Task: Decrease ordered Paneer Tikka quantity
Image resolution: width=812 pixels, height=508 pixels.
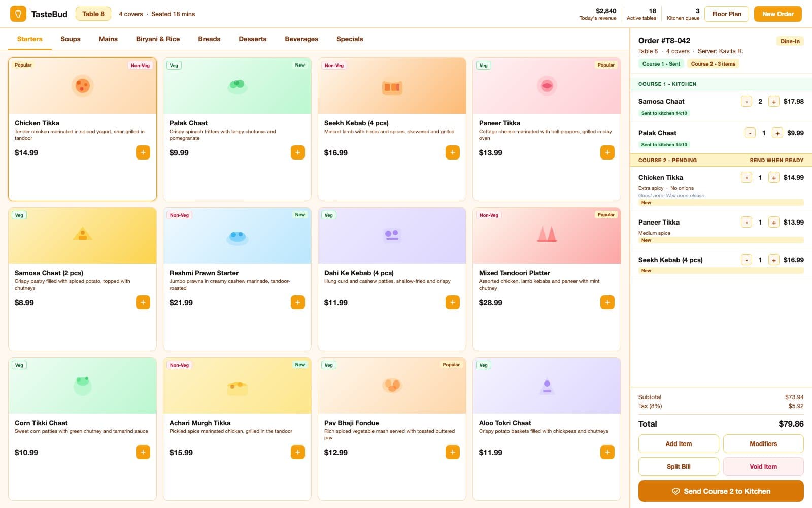Action: 746,222
